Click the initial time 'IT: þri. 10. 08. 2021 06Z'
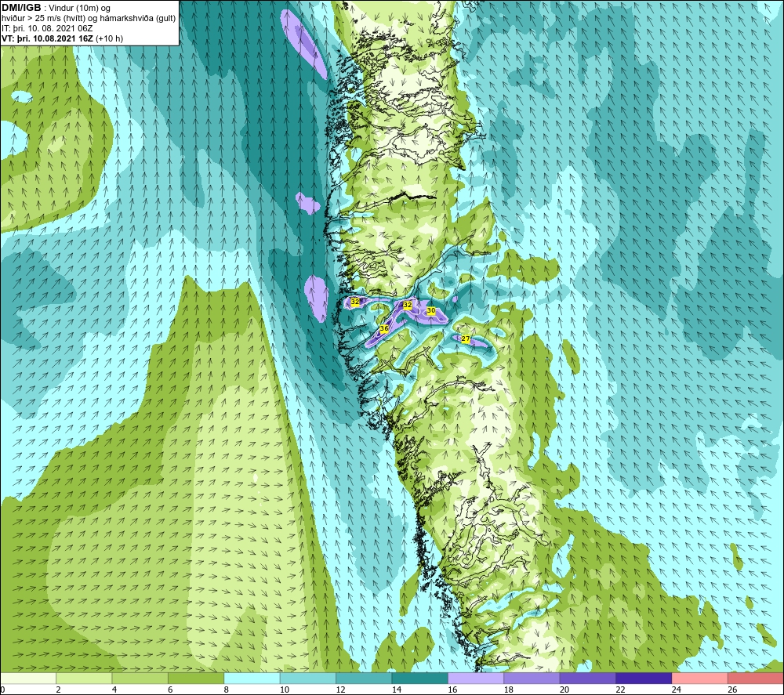 coord(47,28)
